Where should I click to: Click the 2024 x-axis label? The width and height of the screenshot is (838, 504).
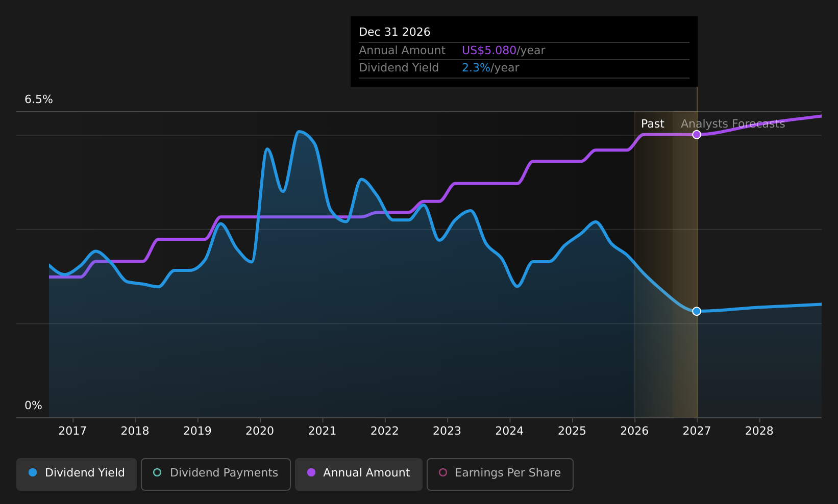509,431
